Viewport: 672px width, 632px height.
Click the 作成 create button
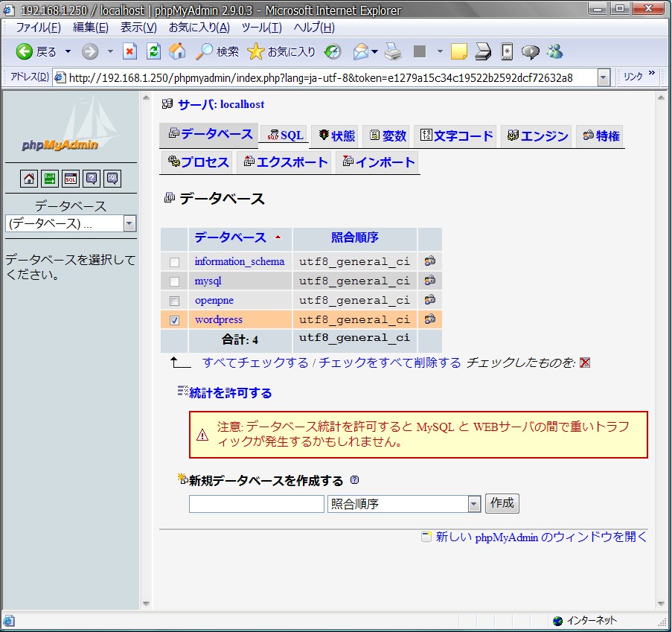[x=502, y=503]
